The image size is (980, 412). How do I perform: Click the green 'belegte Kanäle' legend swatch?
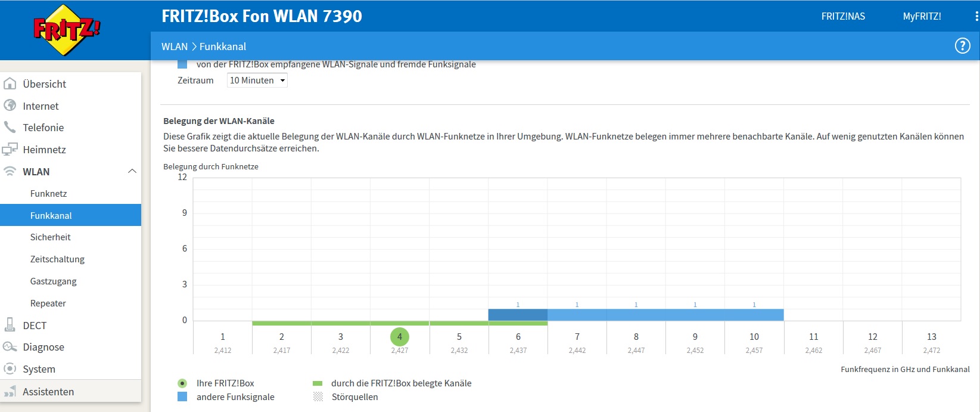(318, 383)
